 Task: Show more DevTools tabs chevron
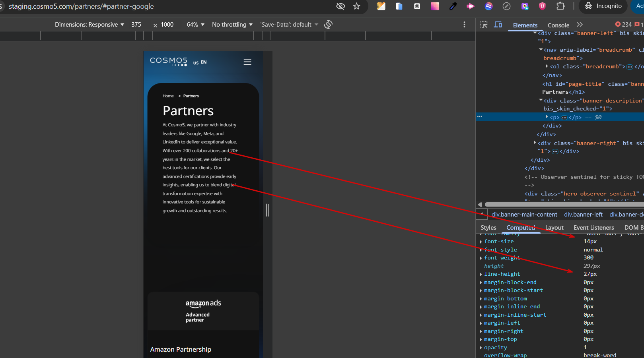pyautogui.click(x=580, y=25)
